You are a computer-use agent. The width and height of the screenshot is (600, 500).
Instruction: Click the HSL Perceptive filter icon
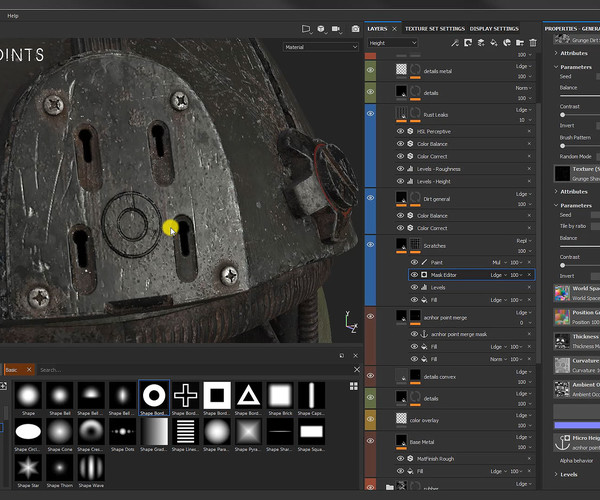click(x=410, y=131)
